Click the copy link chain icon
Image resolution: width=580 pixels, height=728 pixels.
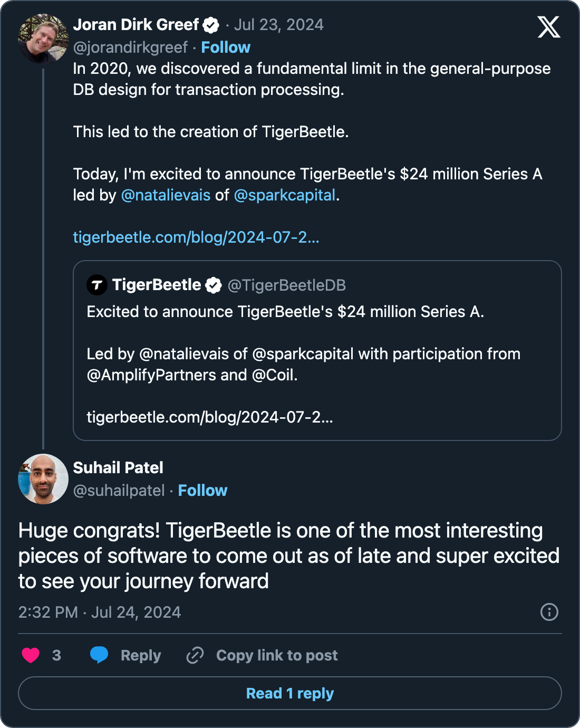click(x=195, y=655)
